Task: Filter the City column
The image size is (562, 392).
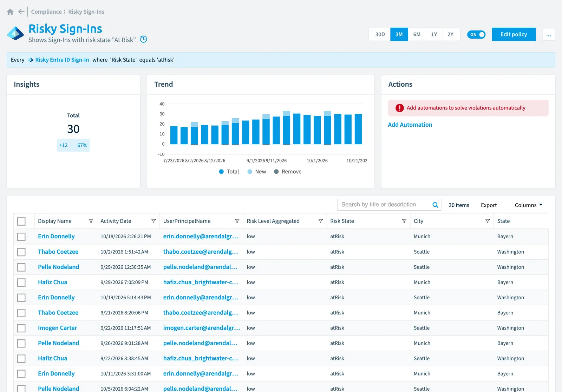Action: pos(488,221)
